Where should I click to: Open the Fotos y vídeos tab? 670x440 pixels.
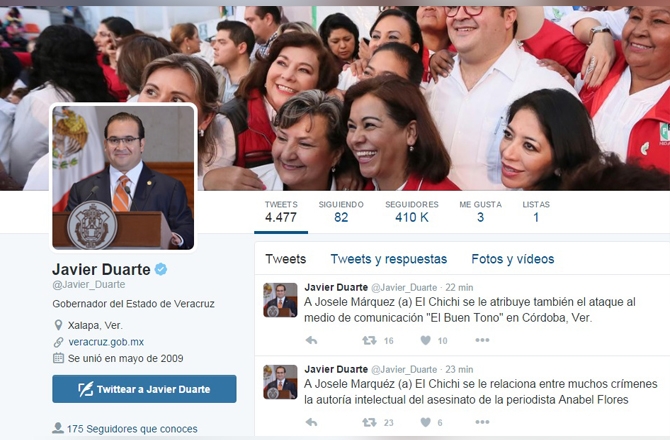pos(512,259)
